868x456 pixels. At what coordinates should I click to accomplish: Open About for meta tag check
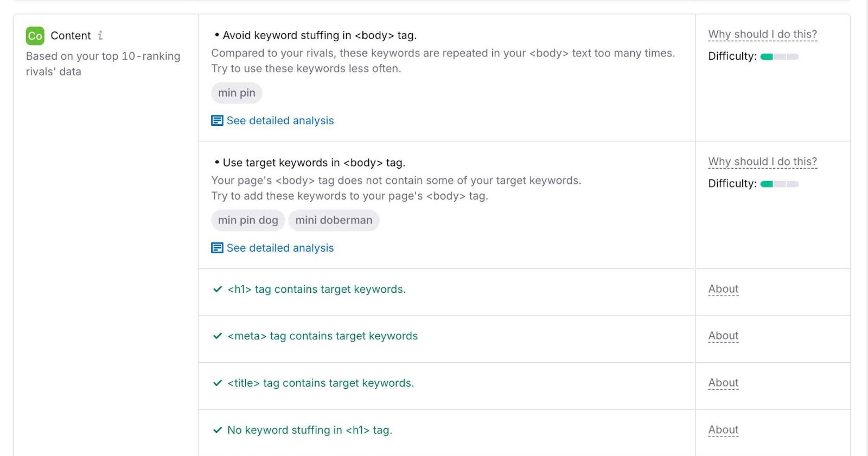coord(723,336)
